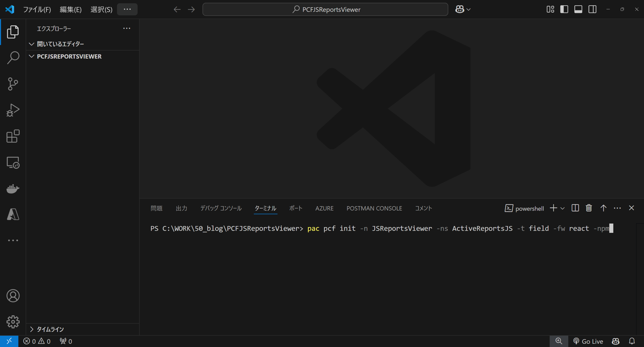Open the forwarded ports status item

[66, 341]
